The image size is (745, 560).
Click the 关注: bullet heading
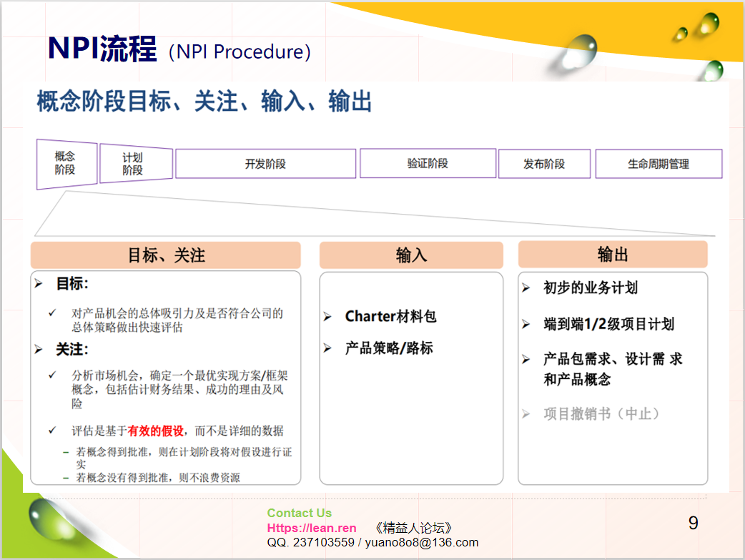click(72, 350)
